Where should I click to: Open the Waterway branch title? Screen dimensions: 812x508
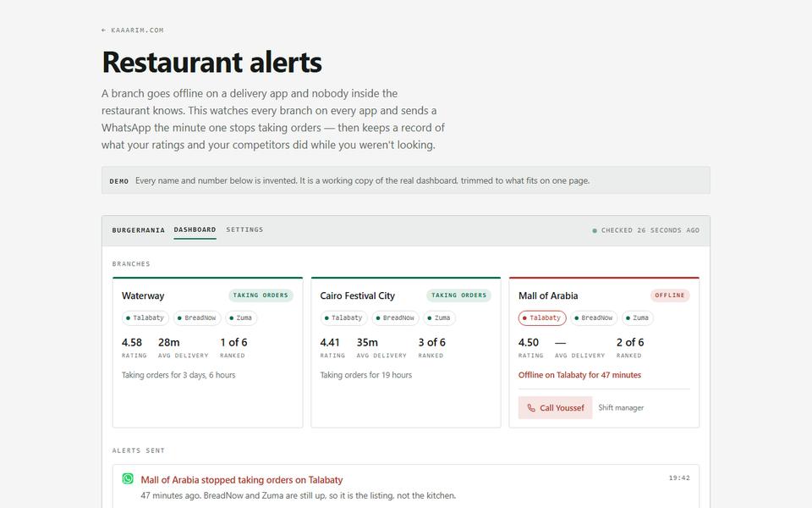pos(143,296)
